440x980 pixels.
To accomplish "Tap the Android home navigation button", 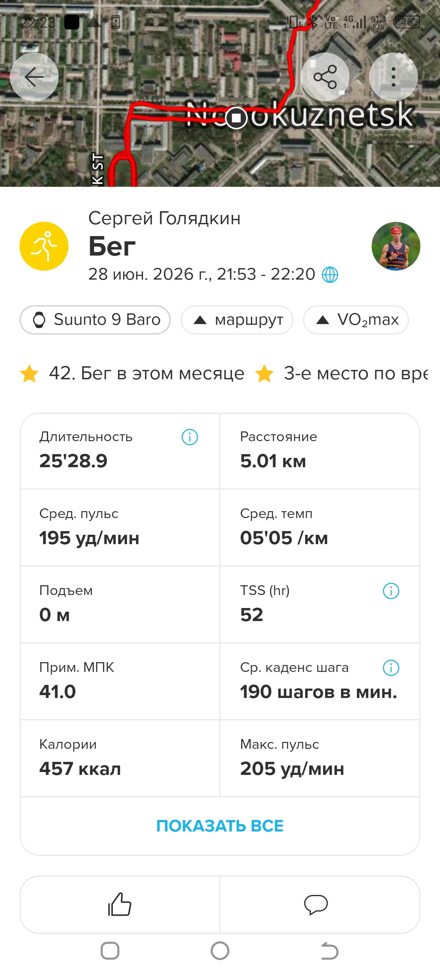I will click(x=220, y=951).
